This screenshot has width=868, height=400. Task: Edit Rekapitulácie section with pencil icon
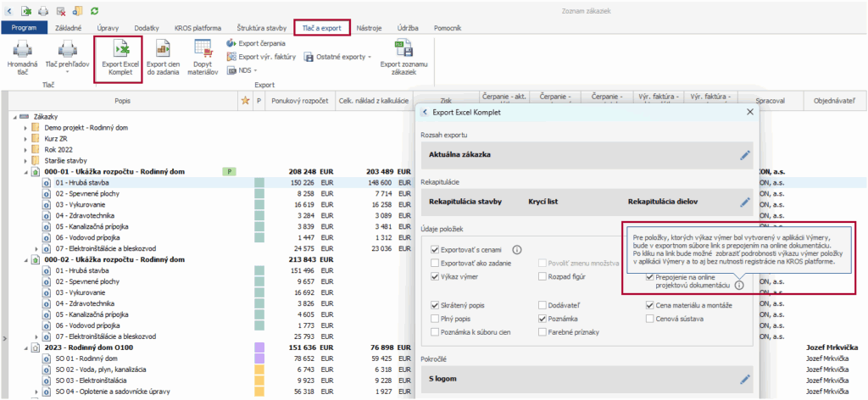click(x=744, y=202)
